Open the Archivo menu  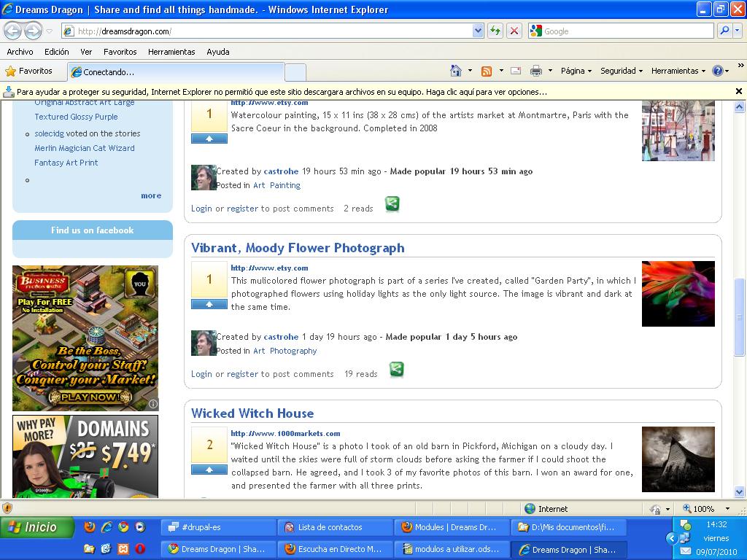pyautogui.click(x=20, y=52)
